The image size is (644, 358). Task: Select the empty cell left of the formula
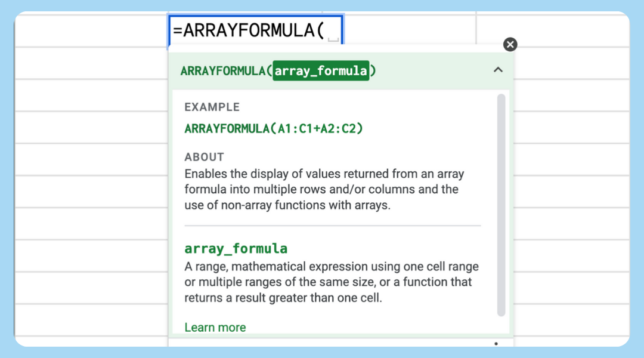click(x=91, y=30)
